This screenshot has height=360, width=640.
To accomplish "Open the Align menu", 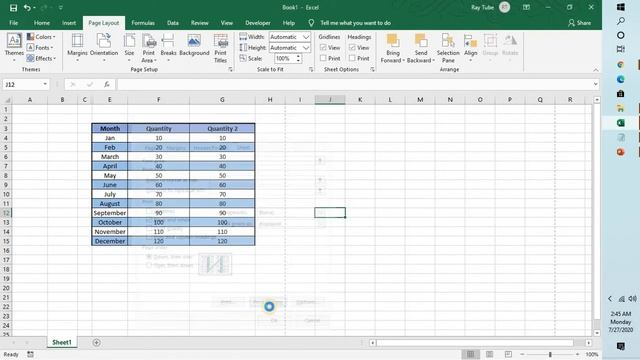I will (x=470, y=48).
